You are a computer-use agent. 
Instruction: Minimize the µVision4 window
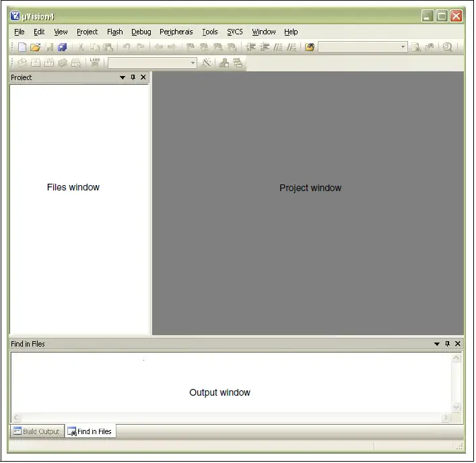(429, 16)
